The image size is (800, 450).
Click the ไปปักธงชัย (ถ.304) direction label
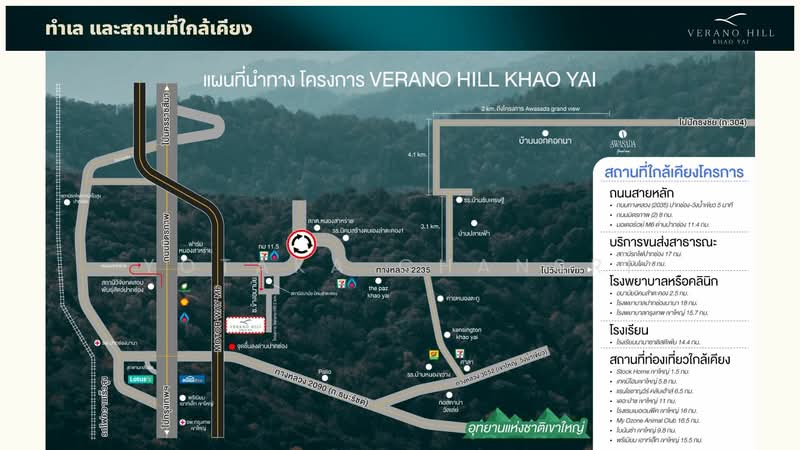point(713,122)
